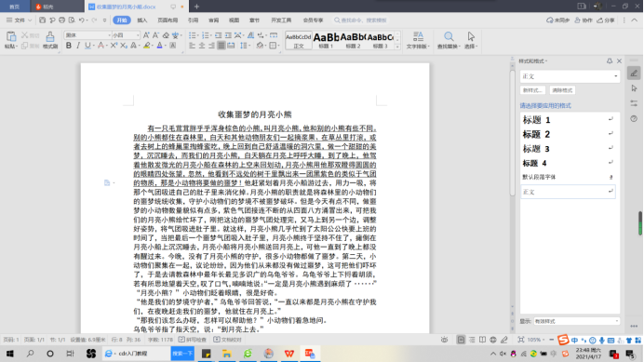The width and height of the screenshot is (644, 362).
Task: Open the Insert ribbon tab
Action: 142,20
